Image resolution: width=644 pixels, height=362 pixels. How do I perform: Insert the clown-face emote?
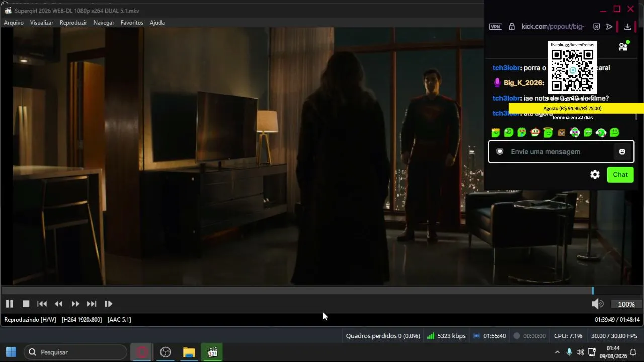pyautogui.click(x=575, y=133)
